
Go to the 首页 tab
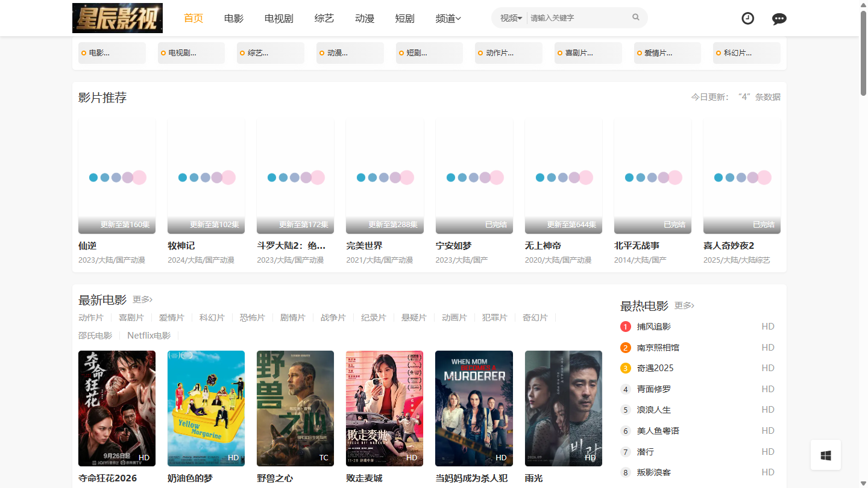click(x=193, y=18)
